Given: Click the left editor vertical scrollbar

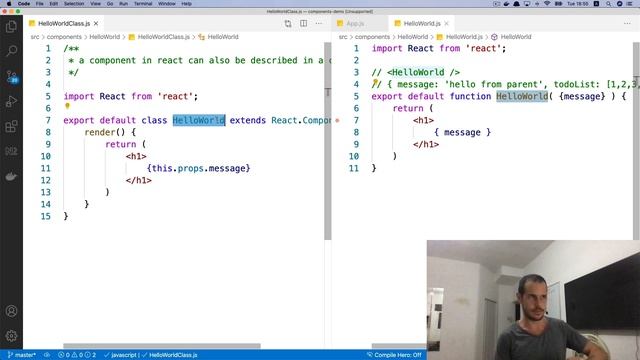Looking at the screenshot, I should click(x=328, y=141).
